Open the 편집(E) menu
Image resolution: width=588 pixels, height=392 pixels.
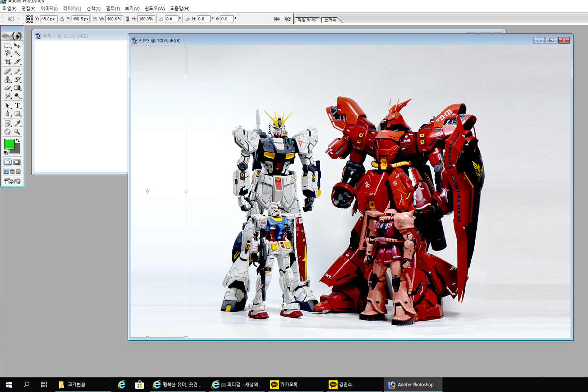[x=29, y=9]
